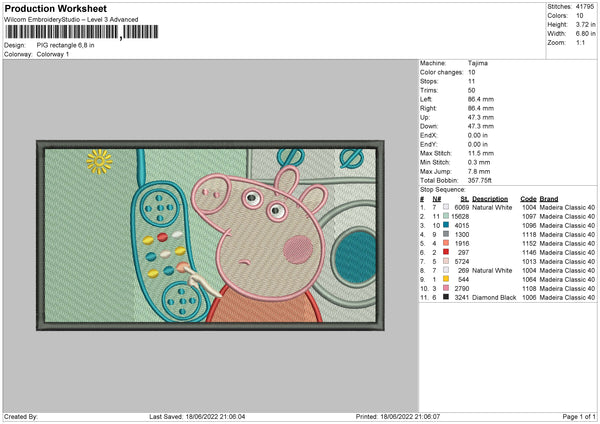This screenshot has width=600, height=424.
Task: Click 'Natural White' in stop 8 row
Action: coord(492,270)
